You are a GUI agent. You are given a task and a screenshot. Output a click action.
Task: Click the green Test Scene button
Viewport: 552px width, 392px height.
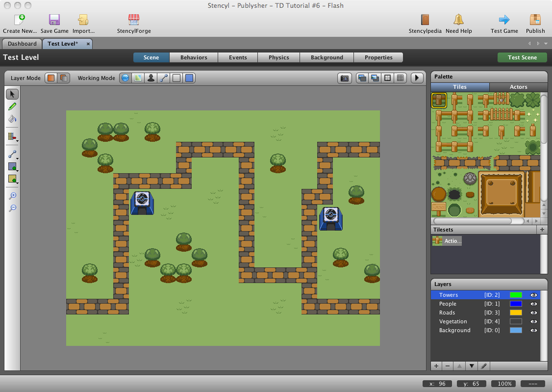point(522,58)
